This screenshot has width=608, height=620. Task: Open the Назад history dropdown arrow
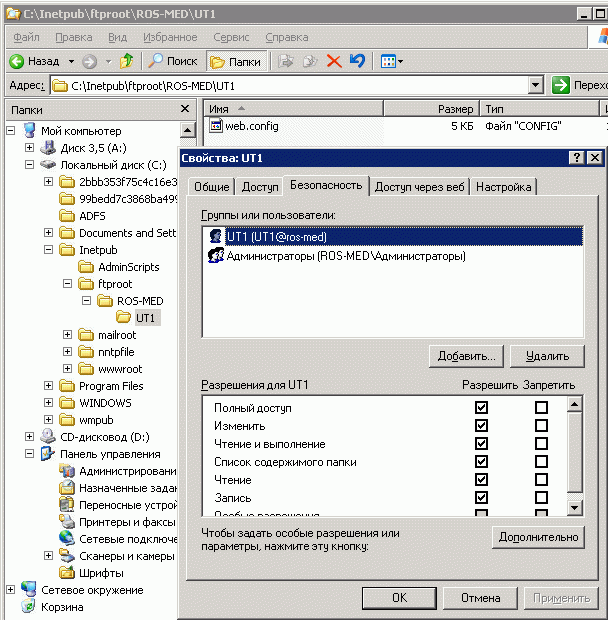(71, 61)
